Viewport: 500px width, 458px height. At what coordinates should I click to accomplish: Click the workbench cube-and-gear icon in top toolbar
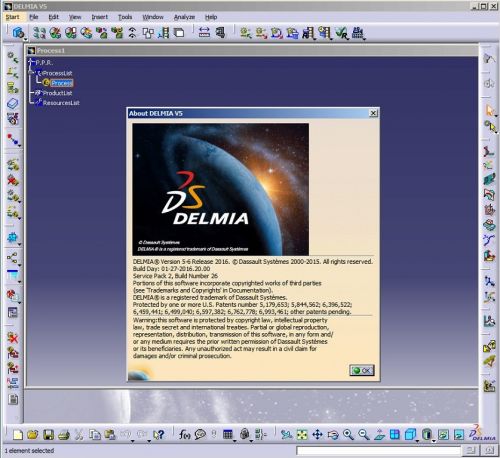tap(18, 32)
